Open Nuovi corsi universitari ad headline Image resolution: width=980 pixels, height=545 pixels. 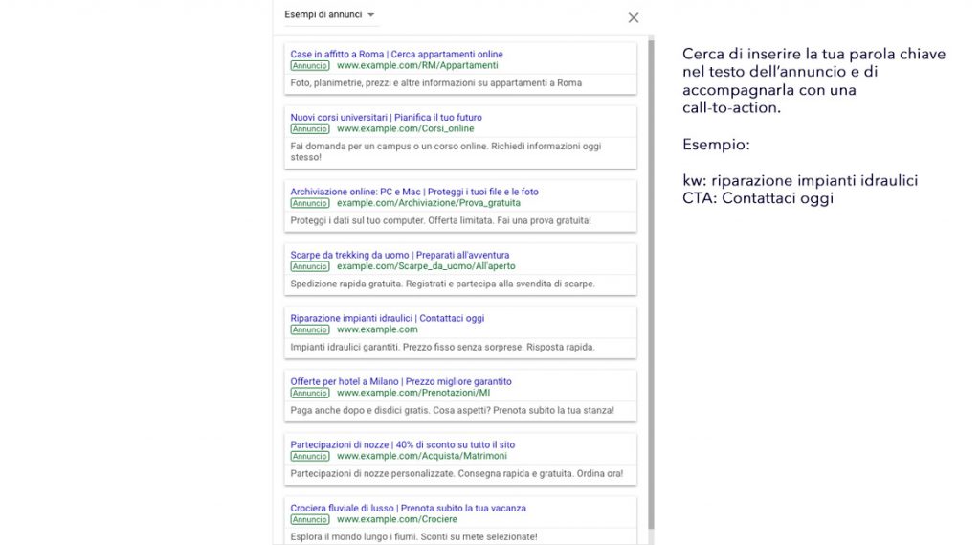[386, 118]
